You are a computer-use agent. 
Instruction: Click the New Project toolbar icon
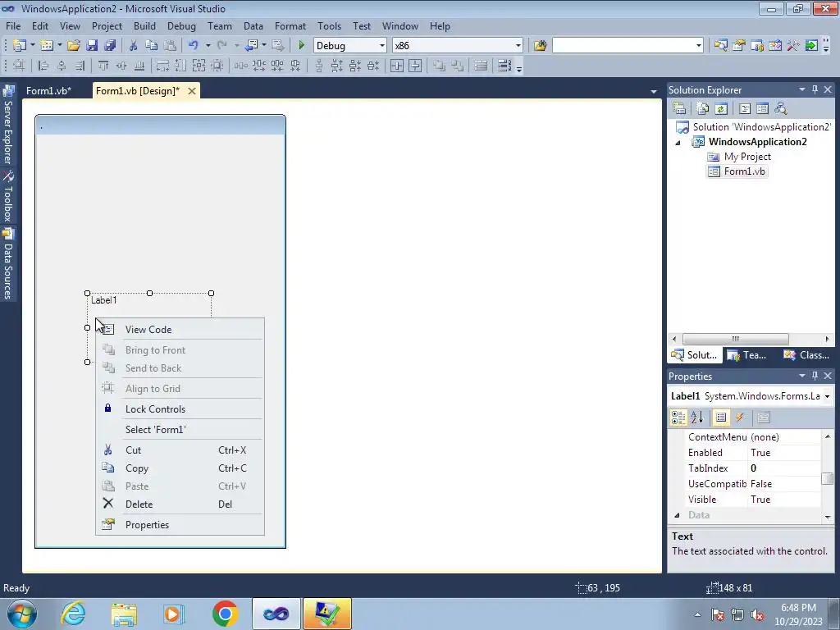click(20, 46)
